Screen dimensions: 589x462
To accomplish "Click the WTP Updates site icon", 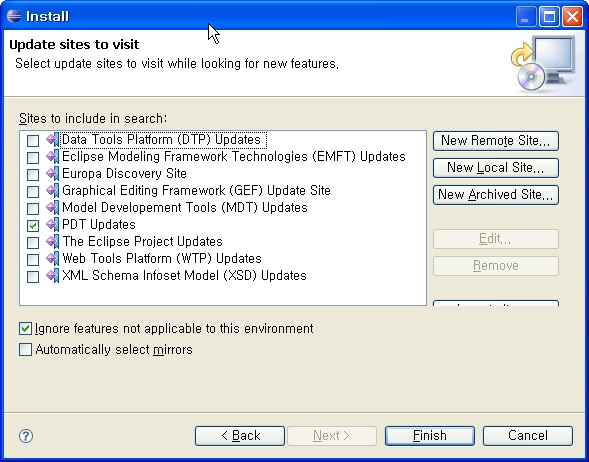I will 53,258.
